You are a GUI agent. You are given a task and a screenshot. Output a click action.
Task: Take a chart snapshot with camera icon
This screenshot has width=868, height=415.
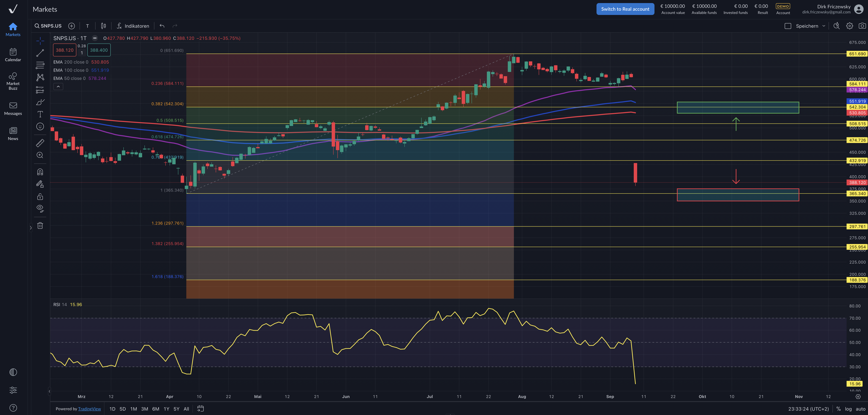[x=862, y=26]
